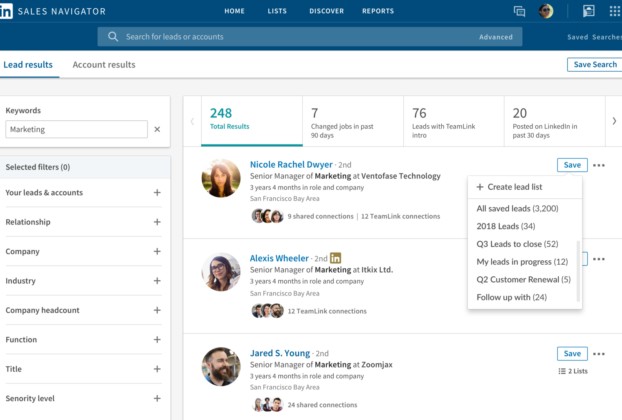This screenshot has width=622, height=420.
Task: Expand the Company filter
Action: coord(157,251)
